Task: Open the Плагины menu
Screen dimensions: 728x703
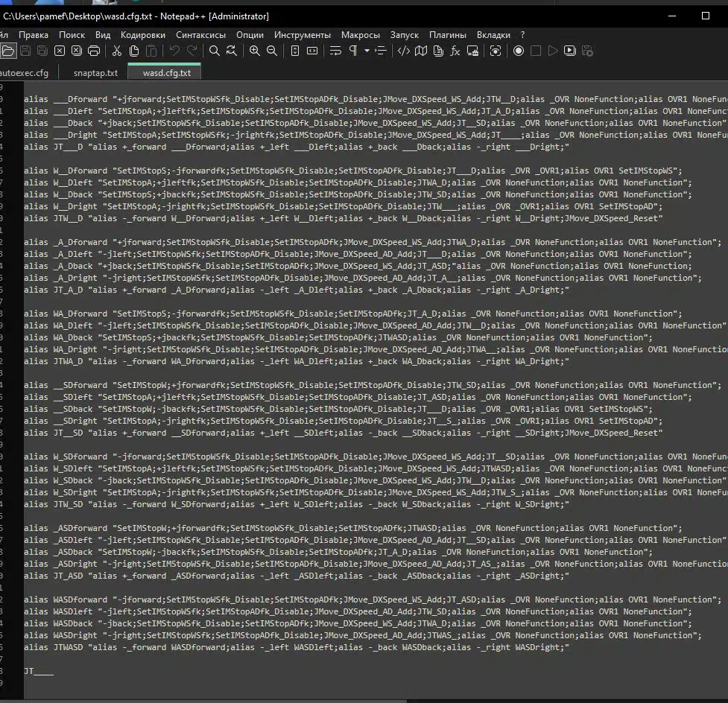Action: coord(448,35)
